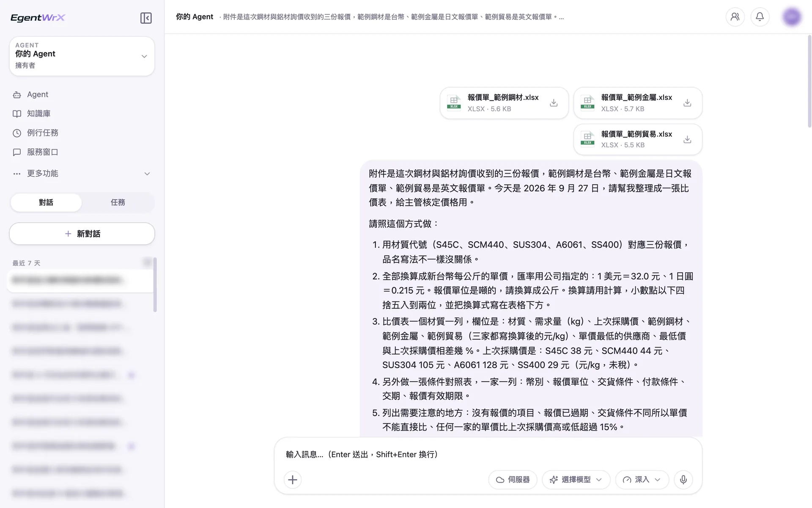Click the 報價單_範例金屬.xlsx file icon
The width and height of the screenshot is (812, 508).
coord(587,102)
